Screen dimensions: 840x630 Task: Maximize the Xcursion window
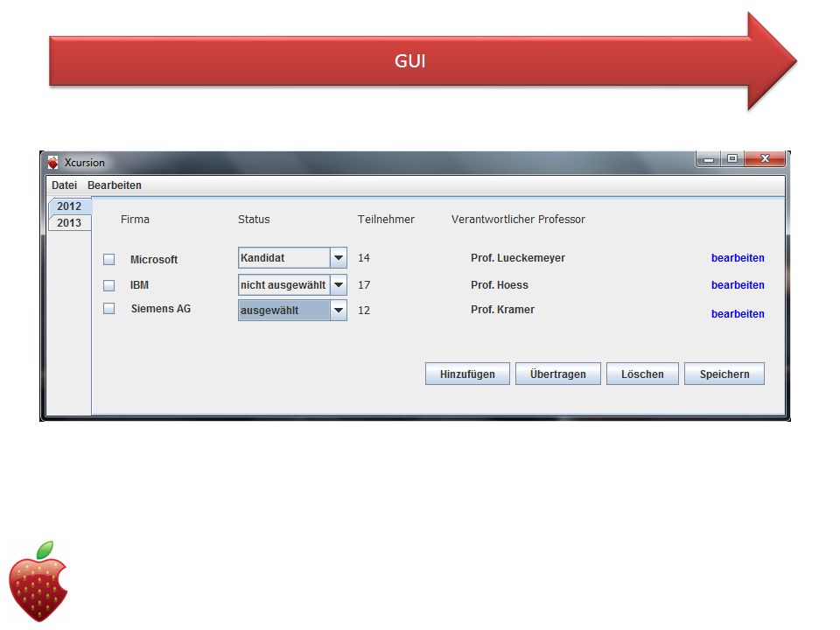tap(731, 158)
